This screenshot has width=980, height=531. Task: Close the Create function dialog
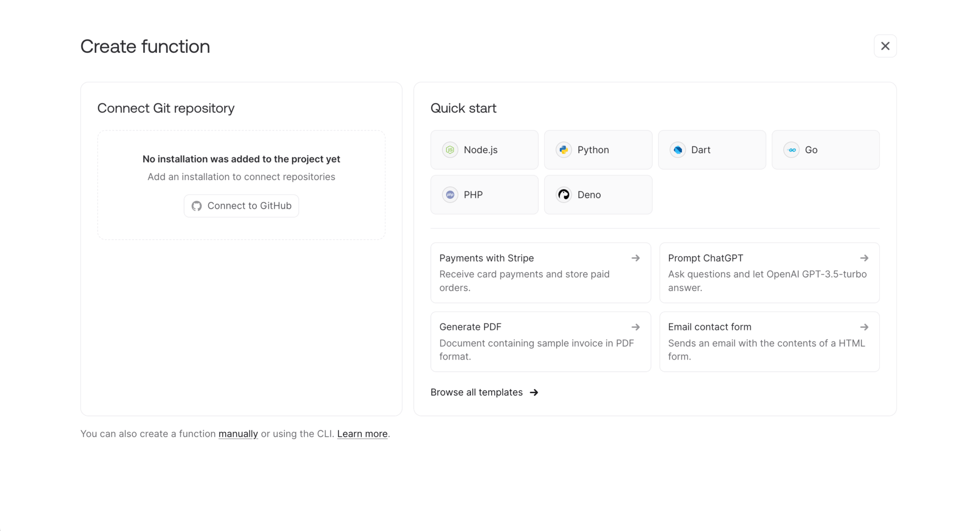coord(885,46)
